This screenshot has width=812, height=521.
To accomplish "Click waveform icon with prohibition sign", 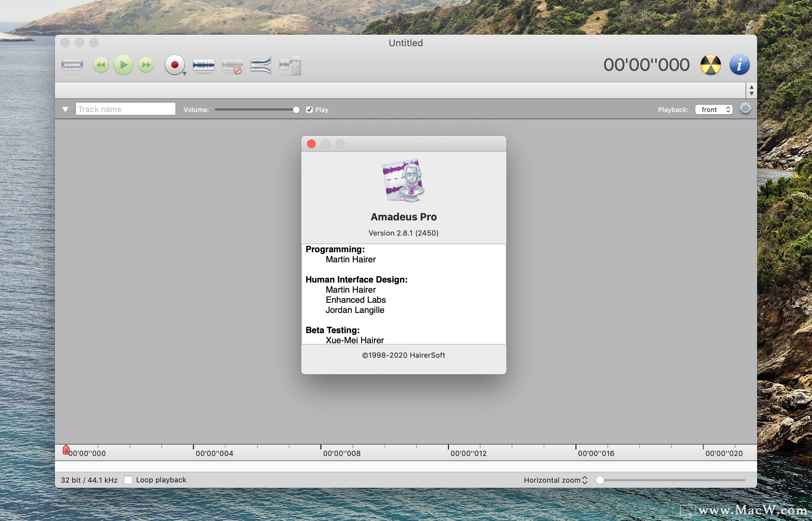I will point(232,66).
